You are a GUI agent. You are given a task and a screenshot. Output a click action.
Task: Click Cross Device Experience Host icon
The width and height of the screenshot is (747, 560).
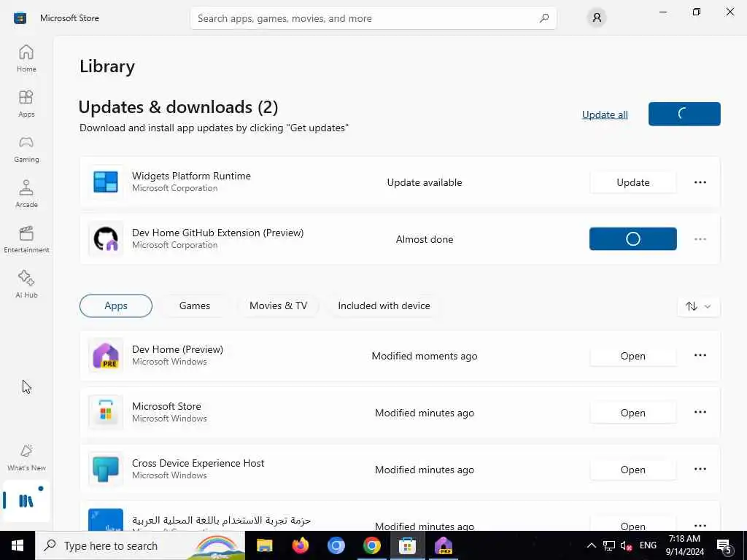[x=106, y=469]
